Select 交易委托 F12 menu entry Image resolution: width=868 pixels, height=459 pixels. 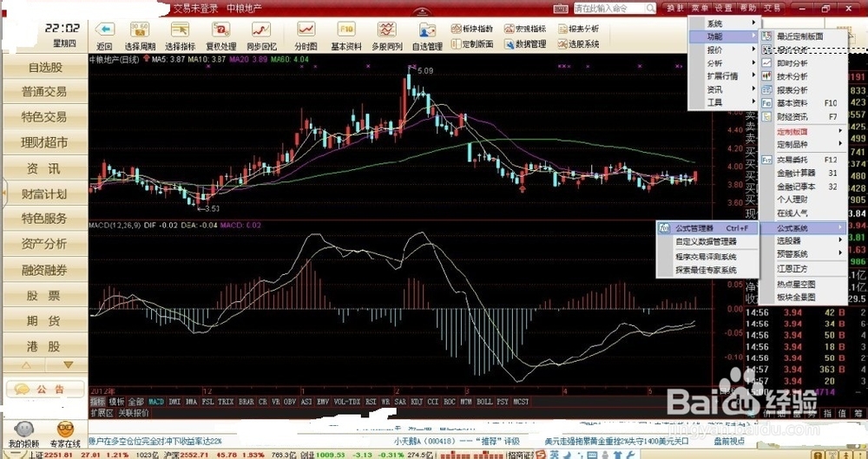click(803, 160)
